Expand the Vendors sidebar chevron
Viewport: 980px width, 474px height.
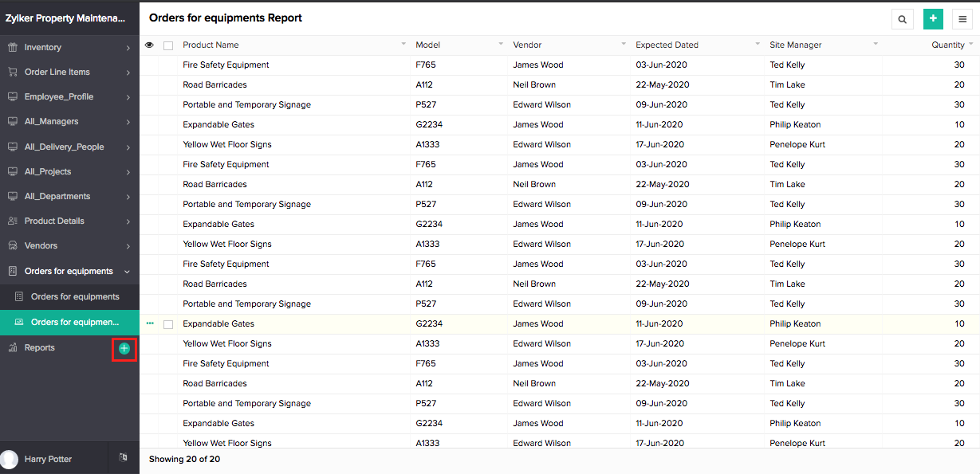pos(128,246)
